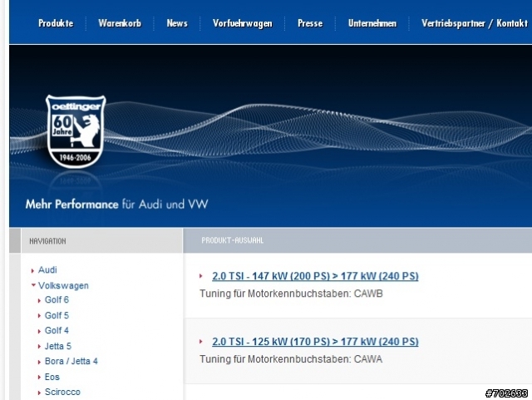Screen dimensions: 532x400
Task: Open Golf 5 in the navigation
Action: coord(57,315)
